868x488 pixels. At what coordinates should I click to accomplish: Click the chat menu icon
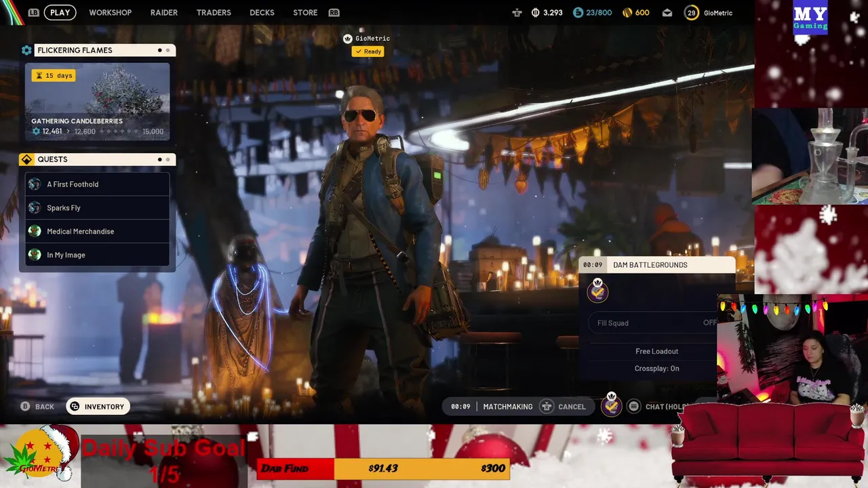633,407
